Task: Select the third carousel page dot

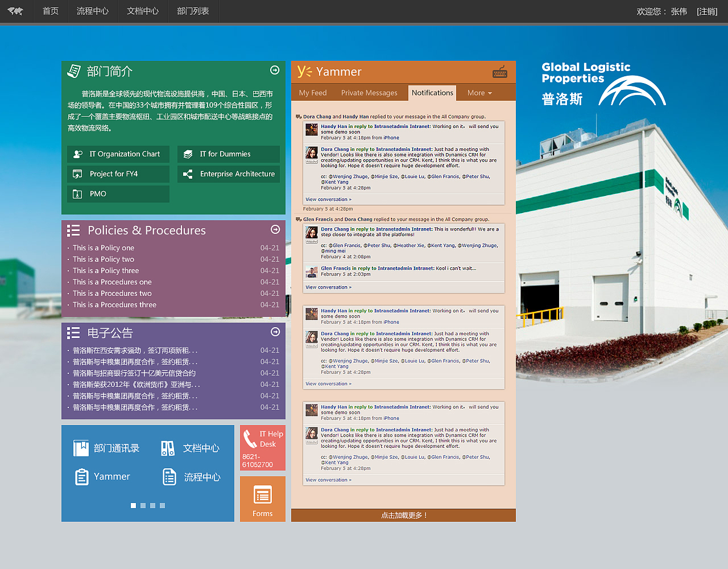Action: [153, 505]
